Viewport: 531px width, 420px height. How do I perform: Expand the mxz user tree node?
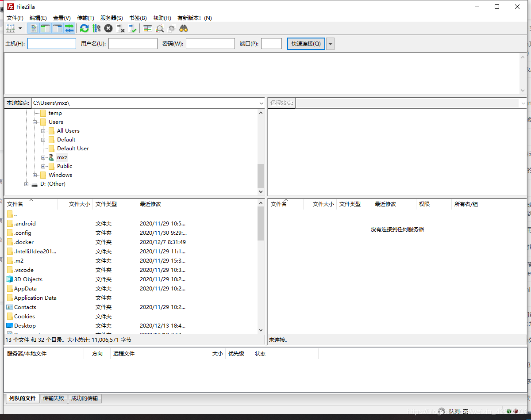pyautogui.click(x=43, y=157)
